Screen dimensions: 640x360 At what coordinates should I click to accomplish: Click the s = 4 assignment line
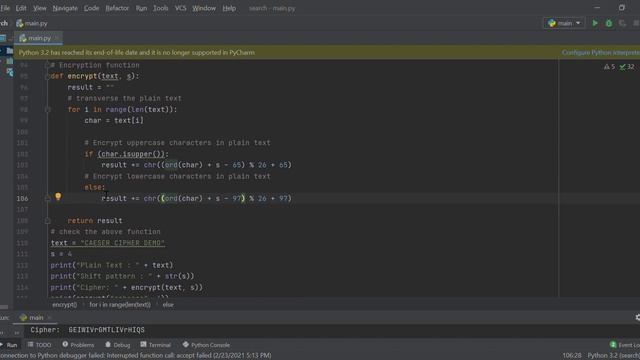tap(61, 254)
